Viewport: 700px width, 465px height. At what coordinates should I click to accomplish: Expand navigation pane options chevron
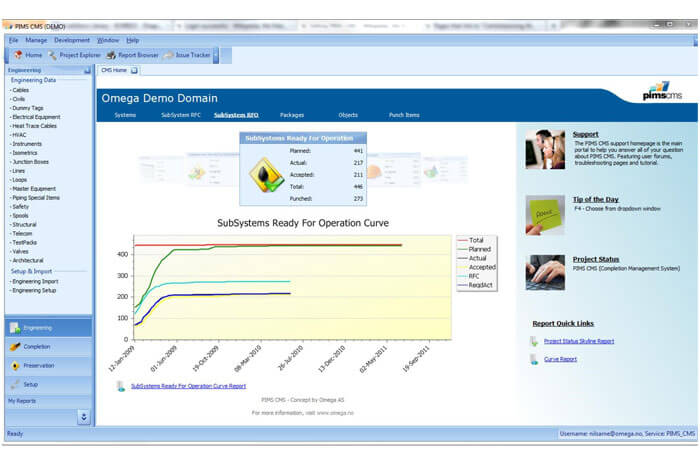coord(83,417)
